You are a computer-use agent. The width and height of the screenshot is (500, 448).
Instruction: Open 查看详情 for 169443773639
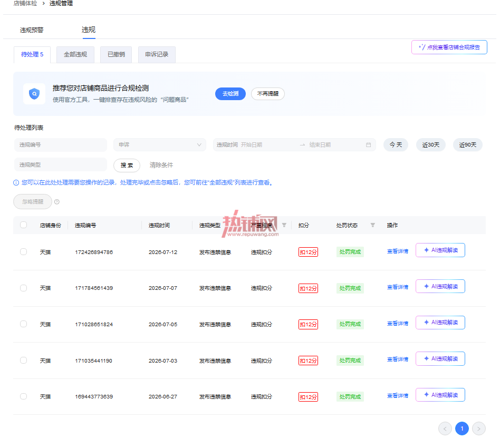[x=398, y=396]
